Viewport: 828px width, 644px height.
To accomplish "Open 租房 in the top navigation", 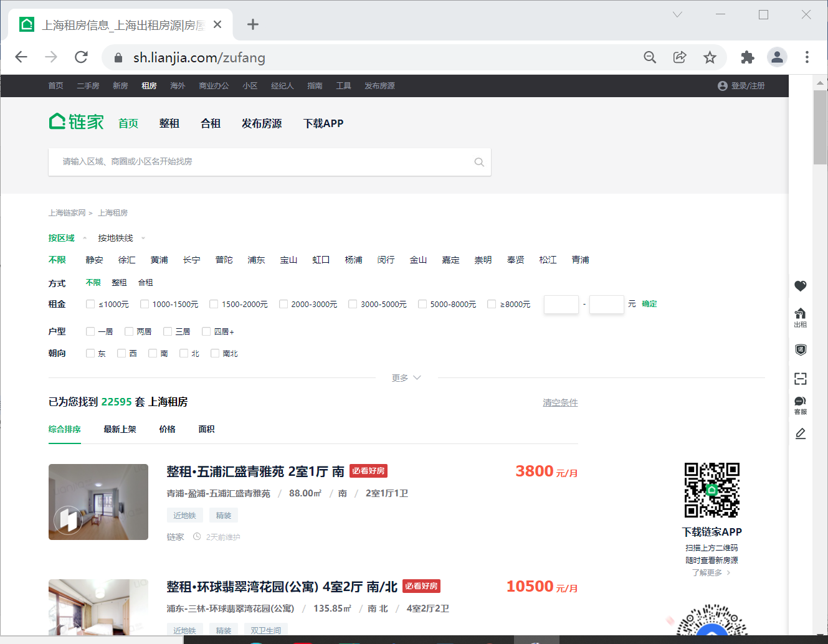I will click(x=149, y=86).
